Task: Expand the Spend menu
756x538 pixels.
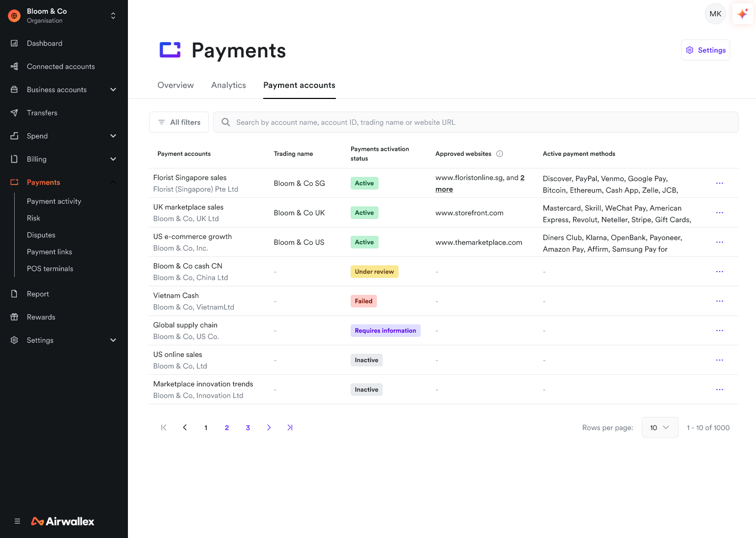Action: (x=113, y=136)
